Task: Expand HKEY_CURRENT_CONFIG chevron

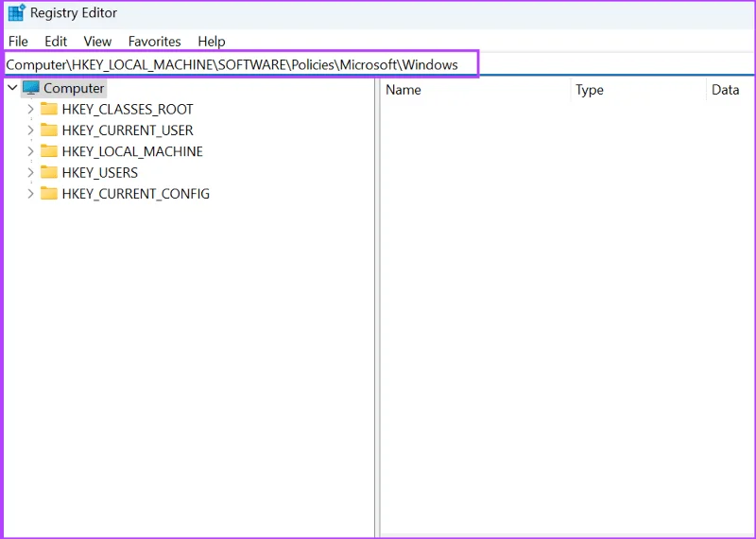Action: pyautogui.click(x=30, y=194)
